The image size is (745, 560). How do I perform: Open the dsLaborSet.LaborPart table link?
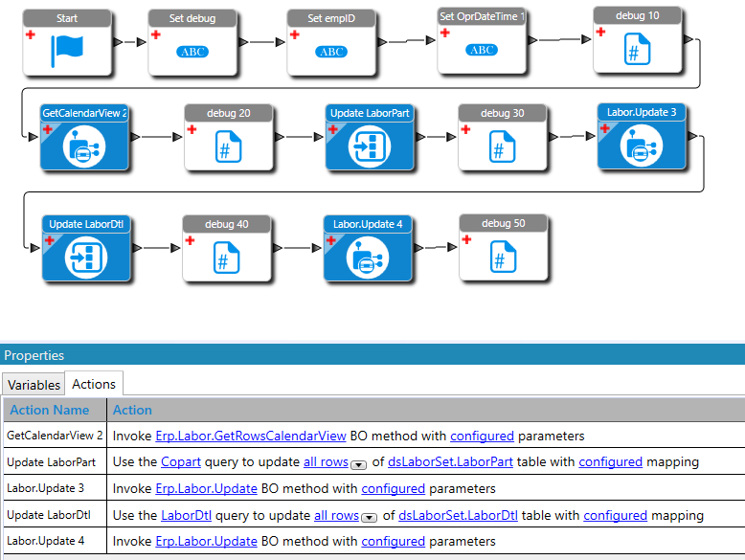pos(450,462)
